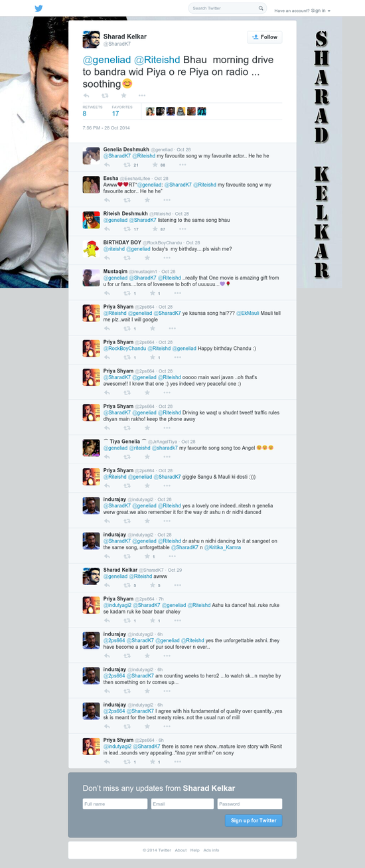The image size is (365, 868).
Task: View the 8 retweets count
Action: point(84,114)
